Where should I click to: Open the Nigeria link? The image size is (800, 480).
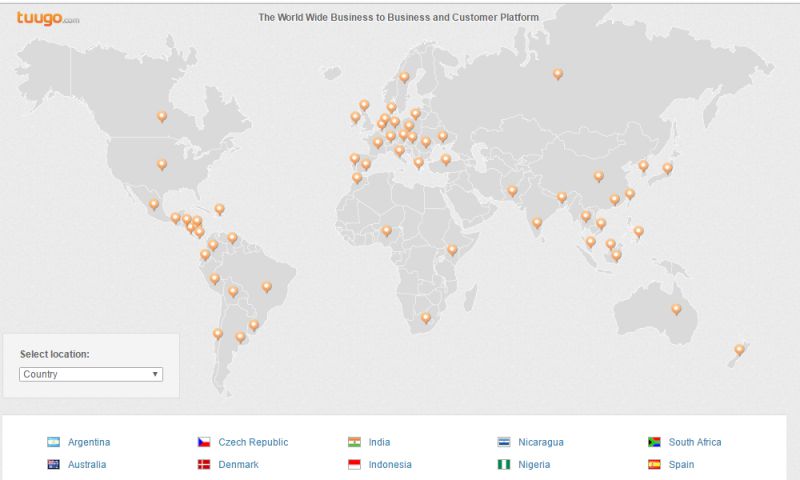click(534, 465)
